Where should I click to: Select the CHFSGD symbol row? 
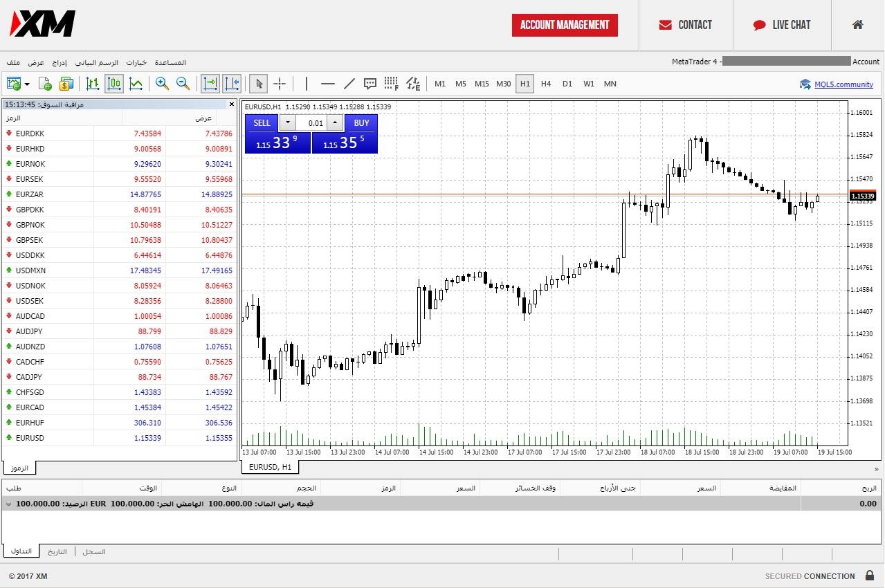pos(119,392)
